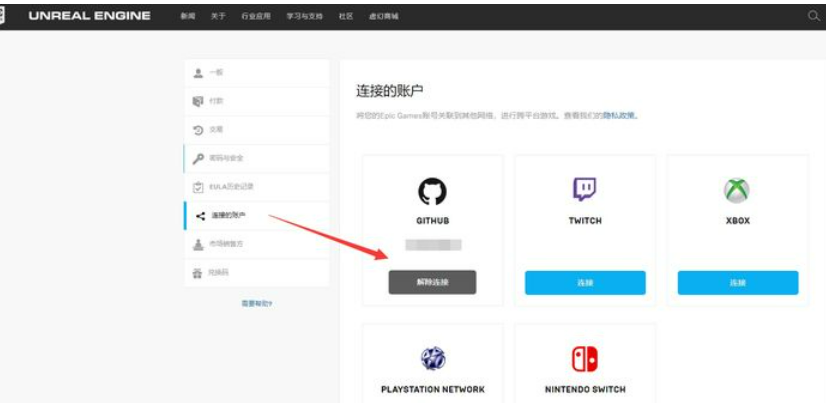This screenshot has width=826, height=403.
Task: Open the 新闻 menu item
Action: tap(188, 16)
